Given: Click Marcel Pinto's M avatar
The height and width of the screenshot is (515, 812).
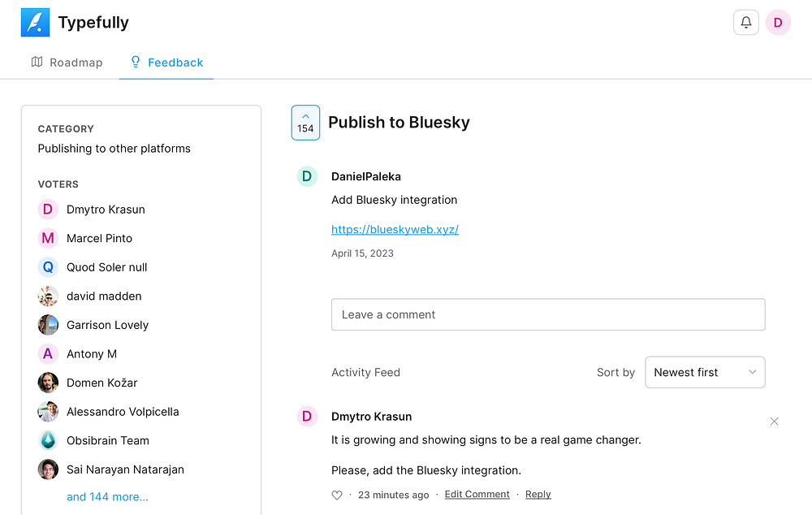Looking at the screenshot, I should (48, 238).
